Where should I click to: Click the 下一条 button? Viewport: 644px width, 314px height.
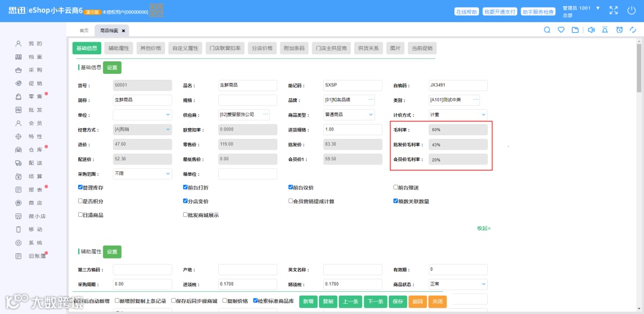click(x=374, y=301)
